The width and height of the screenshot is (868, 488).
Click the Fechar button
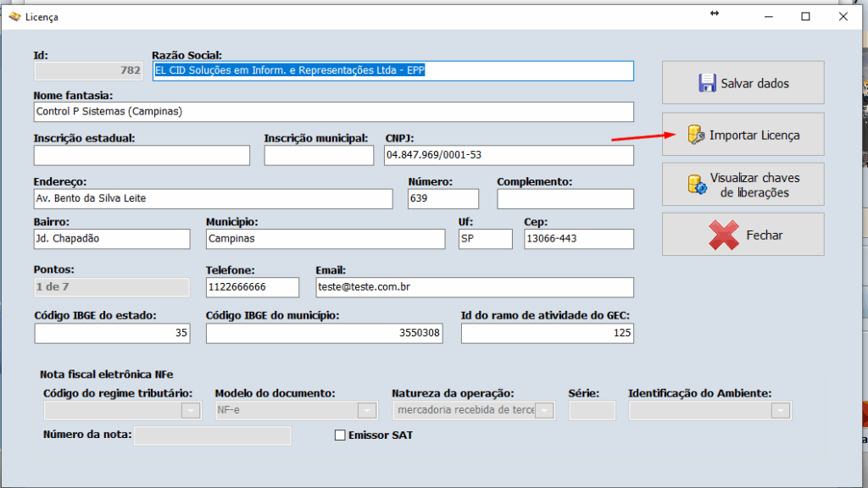pos(743,235)
